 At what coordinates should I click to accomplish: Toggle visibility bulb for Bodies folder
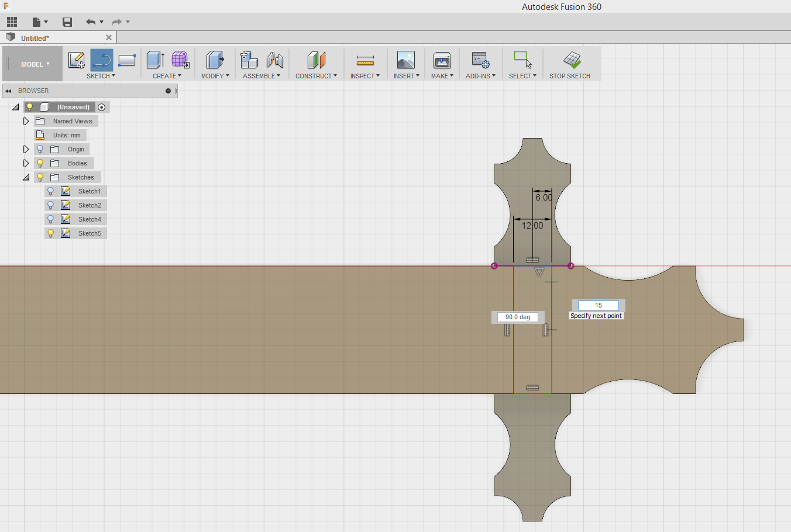click(40, 163)
